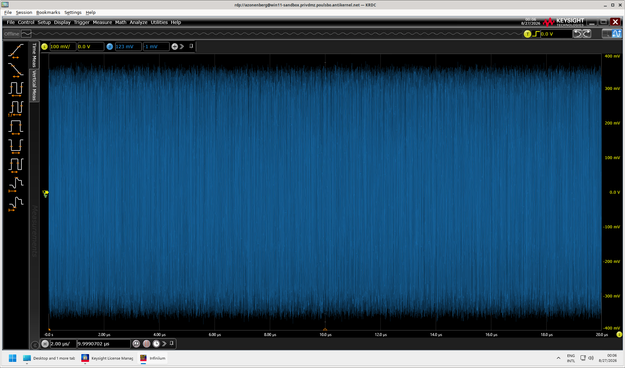Viewport: 625px width, 368px height.
Task: Choose the period measurement icon in sidebar
Action: click(x=16, y=89)
